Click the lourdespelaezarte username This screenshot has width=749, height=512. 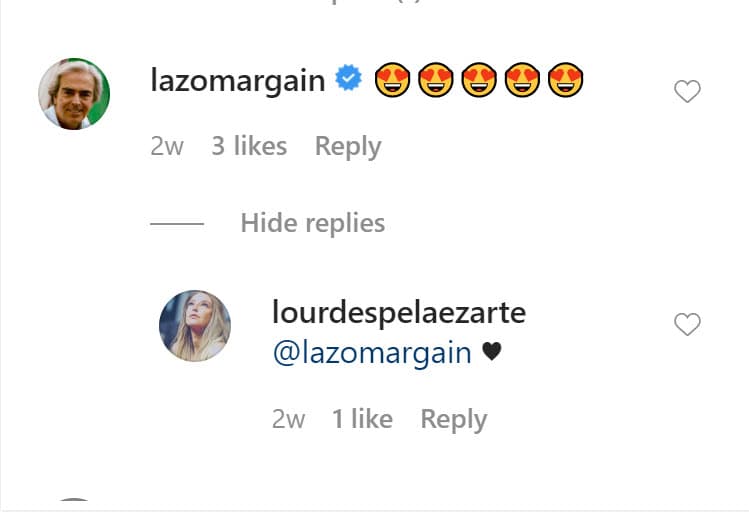399,313
